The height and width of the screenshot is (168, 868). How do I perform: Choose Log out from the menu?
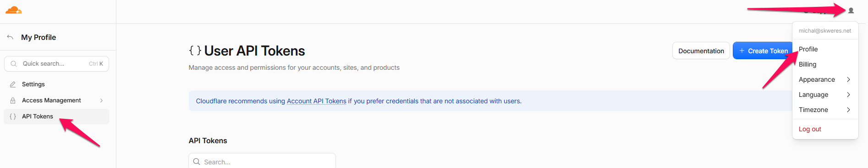(810, 129)
